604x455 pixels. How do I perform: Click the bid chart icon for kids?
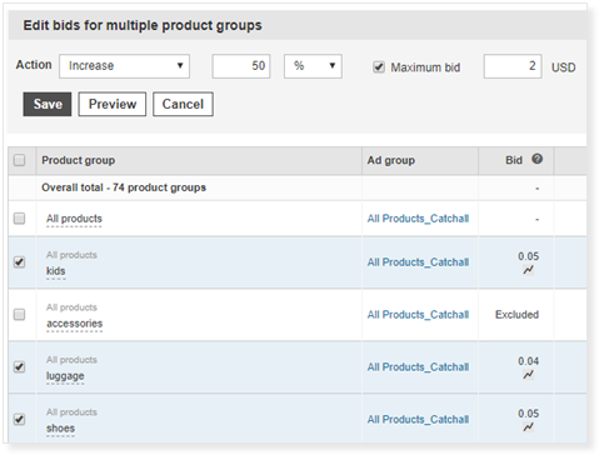(528, 271)
